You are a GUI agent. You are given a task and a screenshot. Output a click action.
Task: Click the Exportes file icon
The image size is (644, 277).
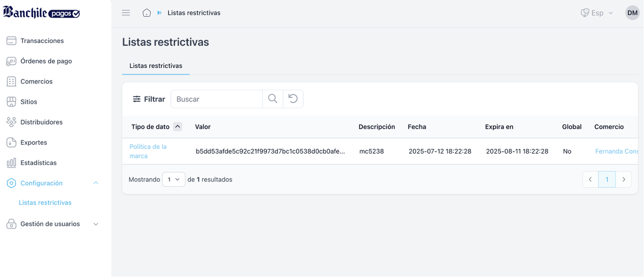(11, 142)
